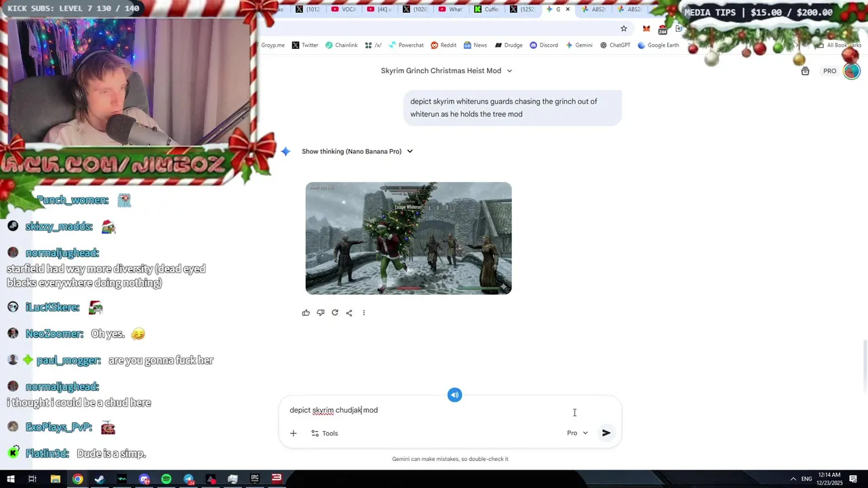This screenshot has width=868, height=488.
Task: Click the Gemini page vertical scrollbar
Action: point(865,366)
